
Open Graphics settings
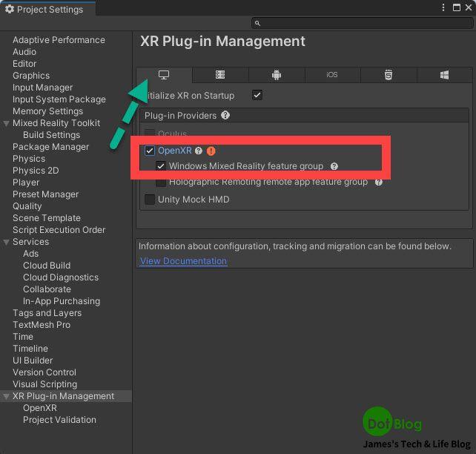coord(31,76)
